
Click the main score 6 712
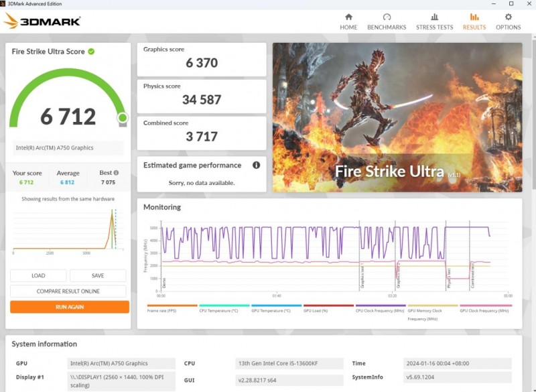pyautogui.click(x=68, y=117)
